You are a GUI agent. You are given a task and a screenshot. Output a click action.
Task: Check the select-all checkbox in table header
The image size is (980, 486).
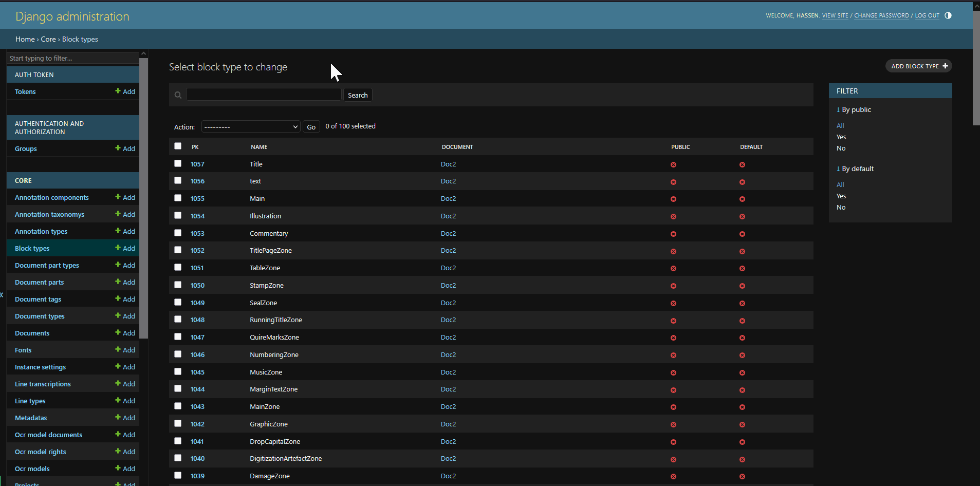pos(178,146)
